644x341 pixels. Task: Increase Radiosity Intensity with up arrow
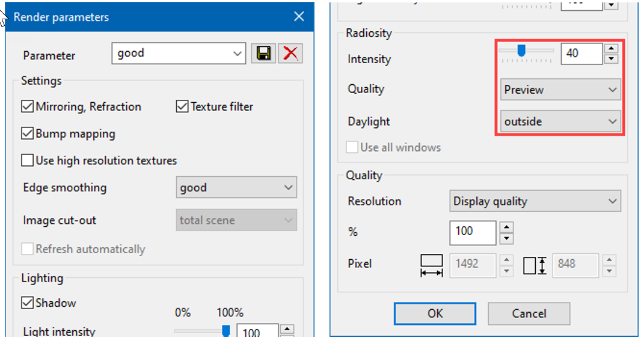pos(611,49)
